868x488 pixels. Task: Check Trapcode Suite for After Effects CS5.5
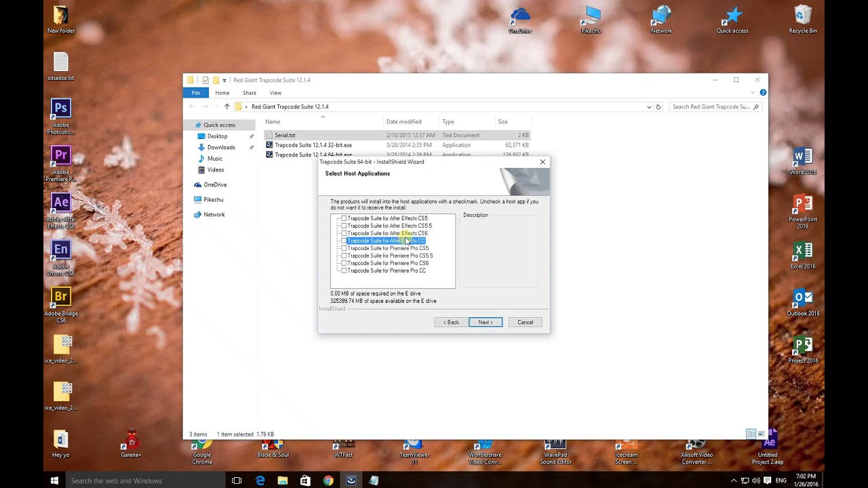pos(344,226)
